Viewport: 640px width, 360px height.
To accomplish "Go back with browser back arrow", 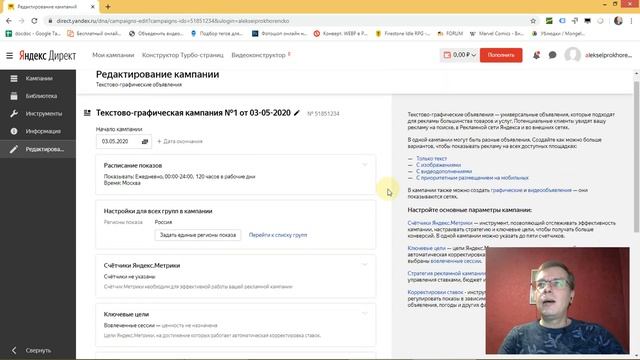I will (x=9, y=21).
